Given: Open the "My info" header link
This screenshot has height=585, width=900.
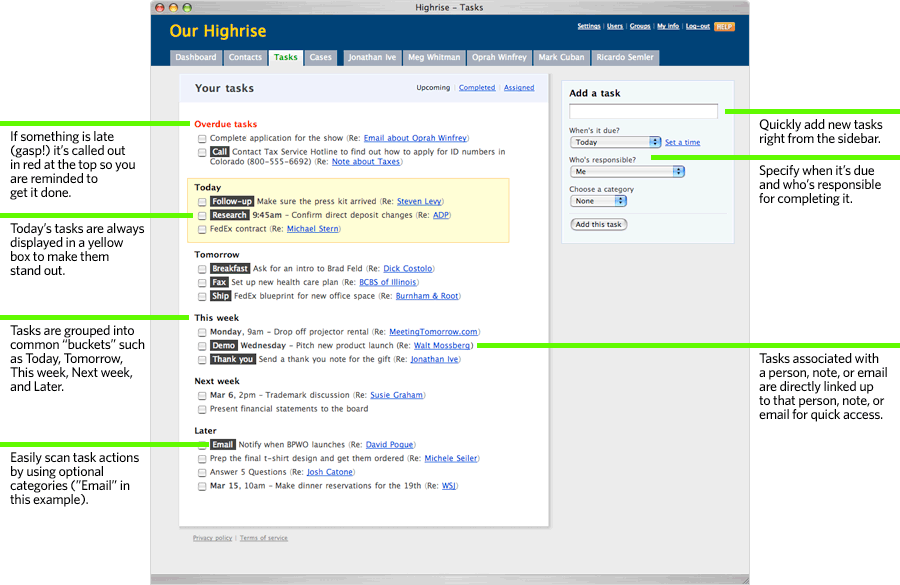Looking at the screenshot, I should (x=668, y=26).
